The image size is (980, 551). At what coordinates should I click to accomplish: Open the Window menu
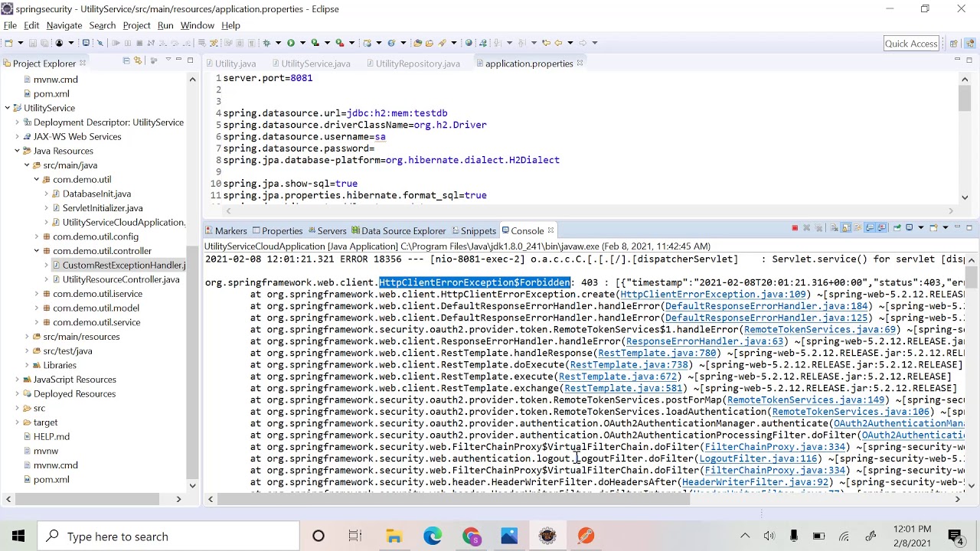[198, 25]
